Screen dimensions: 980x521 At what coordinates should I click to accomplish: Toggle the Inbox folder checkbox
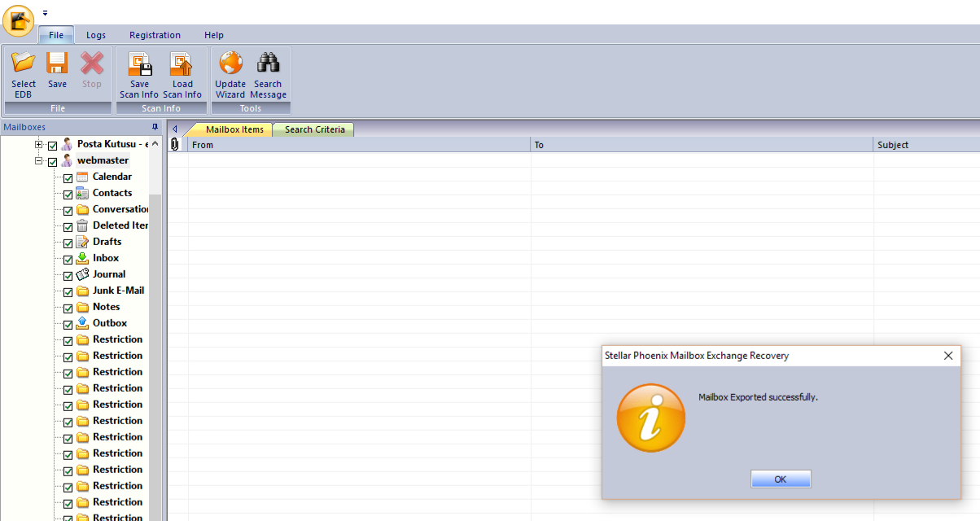[68, 260]
